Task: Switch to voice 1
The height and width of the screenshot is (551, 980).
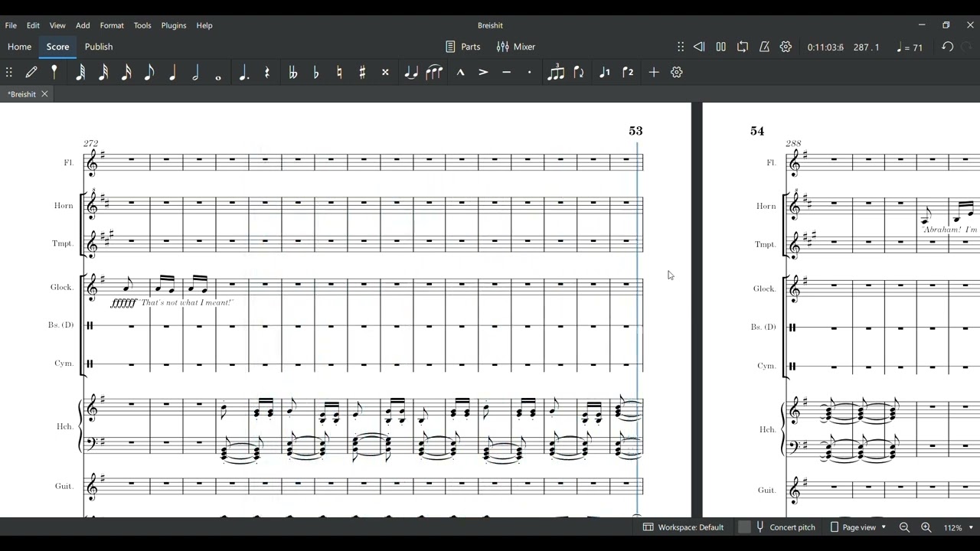Action: pyautogui.click(x=605, y=72)
